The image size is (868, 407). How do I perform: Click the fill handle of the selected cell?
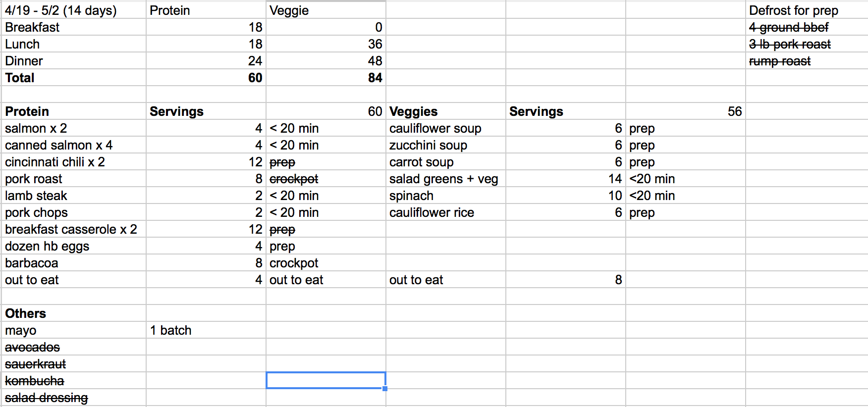(x=385, y=389)
